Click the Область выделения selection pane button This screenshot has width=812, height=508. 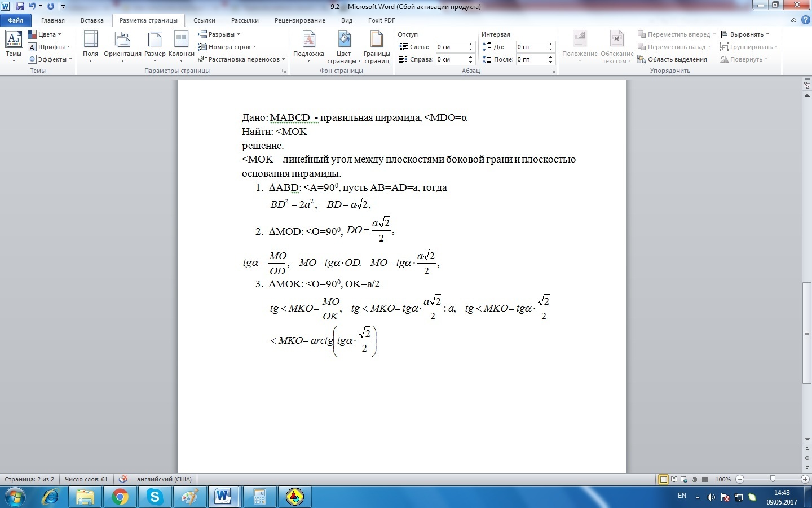[x=672, y=59]
